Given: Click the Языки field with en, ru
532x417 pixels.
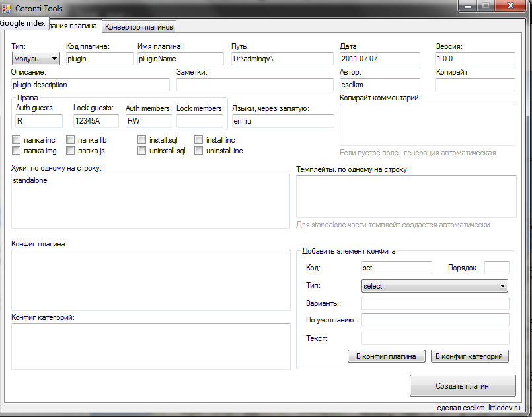Looking at the screenshot, I should coord(283,121).
